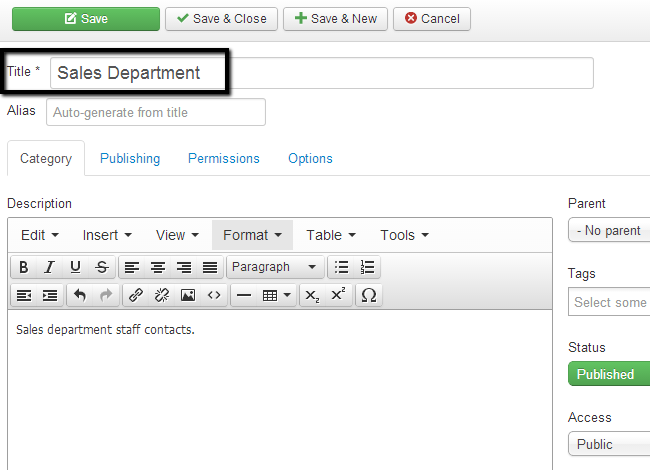Toggle bold formatting in editor
The width and height of the screenshot is (650, 470).
23,267
